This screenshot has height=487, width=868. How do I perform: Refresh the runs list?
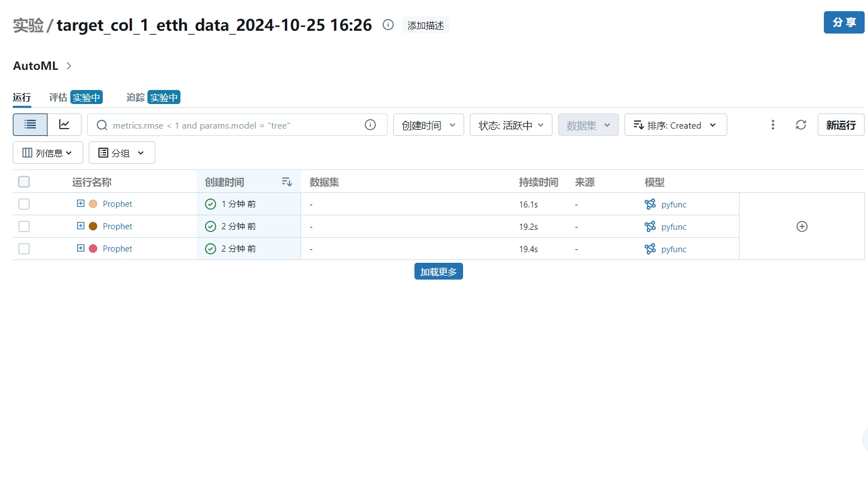point(801,125)
